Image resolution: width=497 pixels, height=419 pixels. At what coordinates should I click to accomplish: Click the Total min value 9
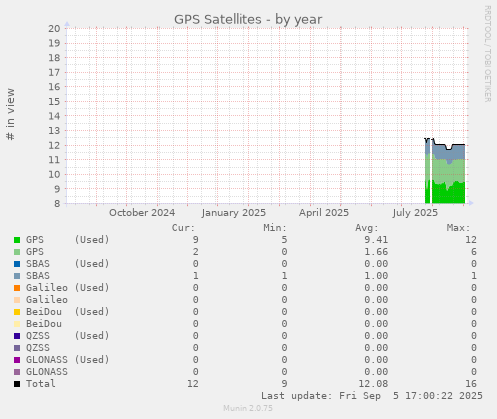284,384
